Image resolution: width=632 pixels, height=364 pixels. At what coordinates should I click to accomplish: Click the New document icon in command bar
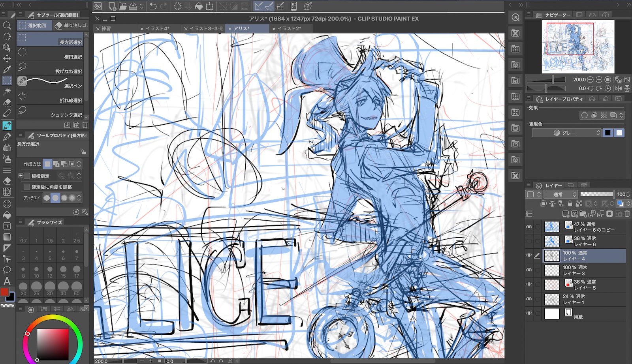pos(112,6)
